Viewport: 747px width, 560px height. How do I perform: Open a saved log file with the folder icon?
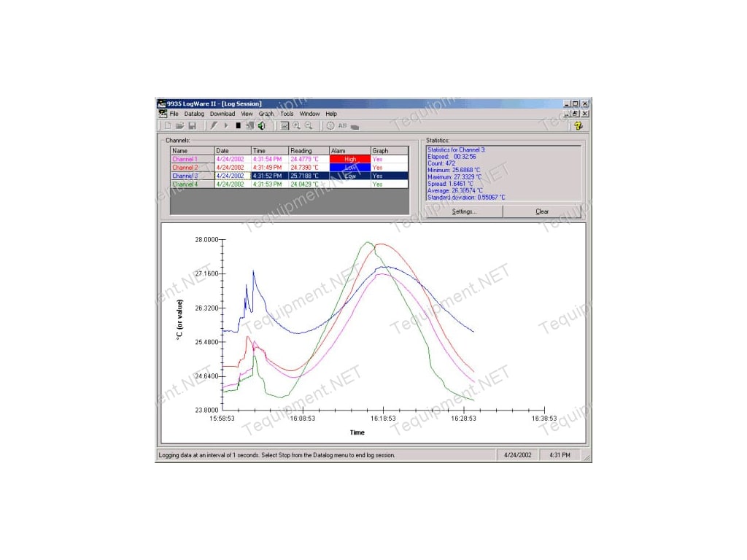click(x=179, y=125)
